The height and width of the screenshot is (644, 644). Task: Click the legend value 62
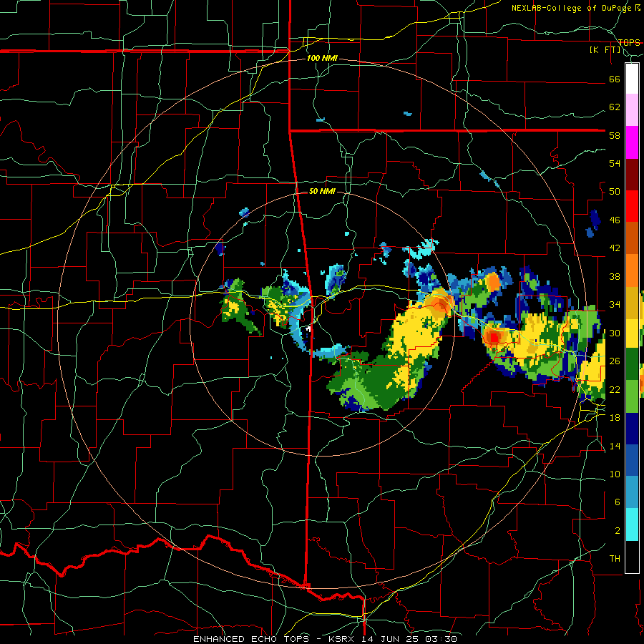[x=615, y=107]
